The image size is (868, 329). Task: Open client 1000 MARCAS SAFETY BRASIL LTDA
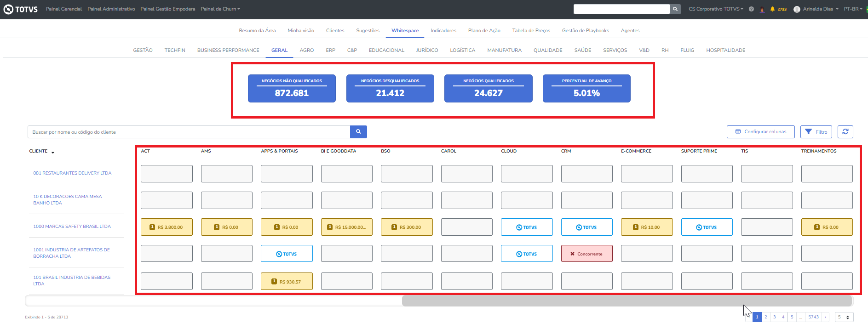pos(72,227)
